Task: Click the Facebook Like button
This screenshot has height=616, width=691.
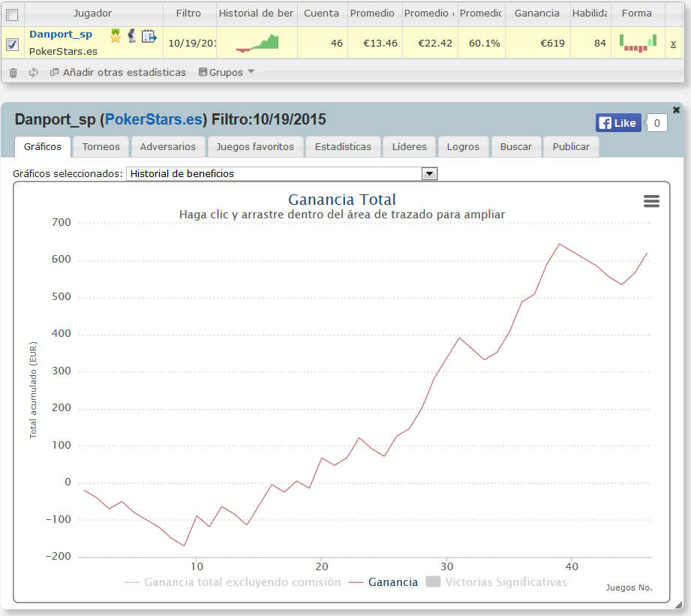Action: click(x=618, y=123)
